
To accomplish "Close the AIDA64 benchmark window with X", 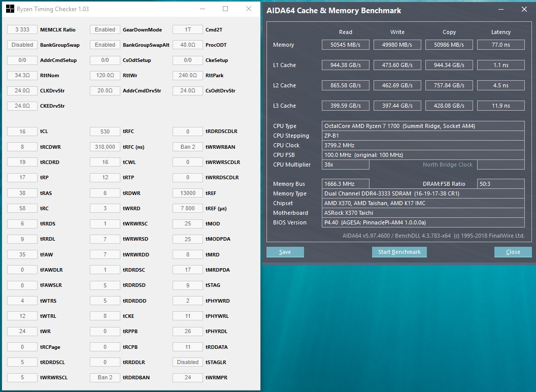I will (x=524, y=10).
